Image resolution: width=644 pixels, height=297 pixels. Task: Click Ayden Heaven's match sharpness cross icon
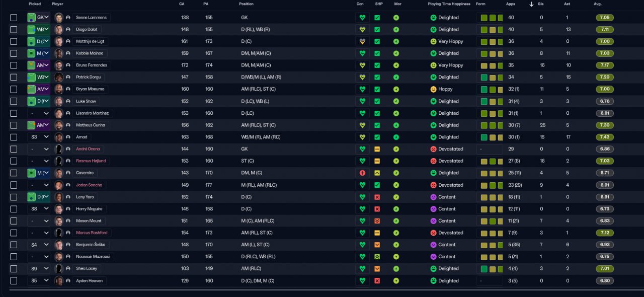pyautogui.click(x=377, y=281)
